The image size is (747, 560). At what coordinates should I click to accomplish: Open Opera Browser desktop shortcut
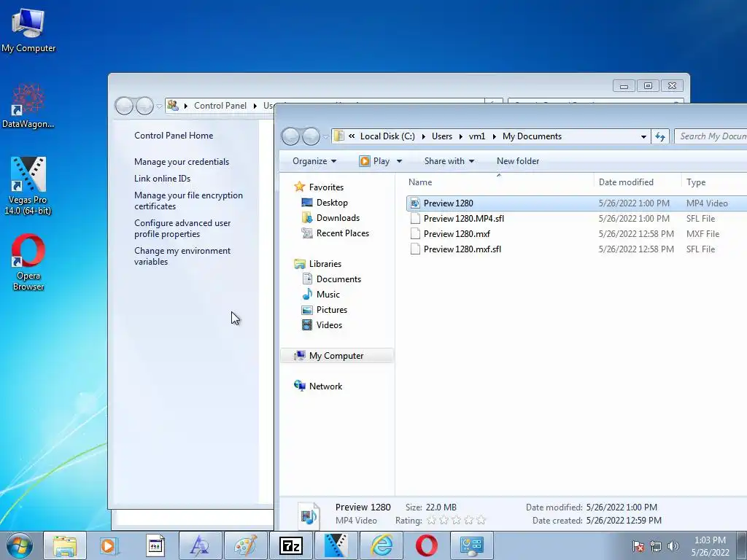28,262
